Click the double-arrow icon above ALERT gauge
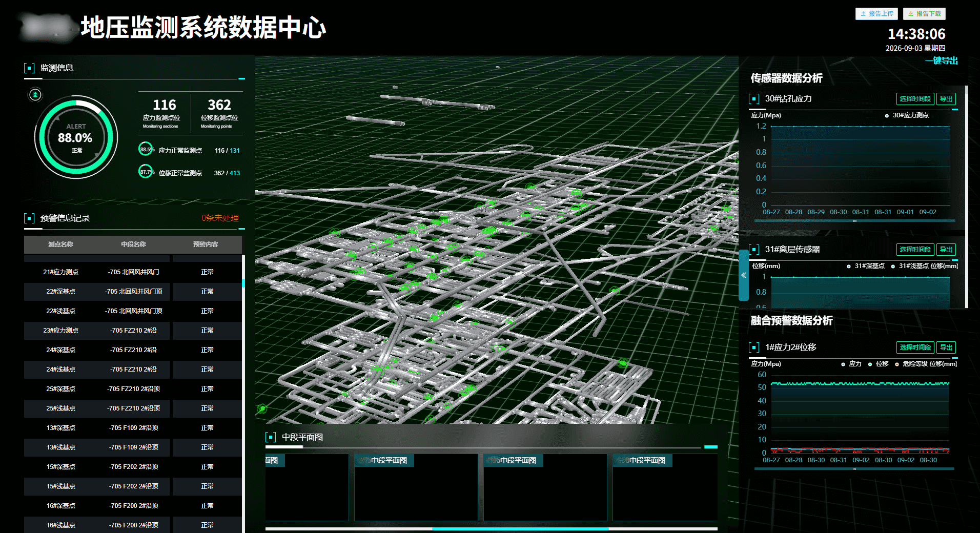This screenshot has height=533, width=980. 35,95
